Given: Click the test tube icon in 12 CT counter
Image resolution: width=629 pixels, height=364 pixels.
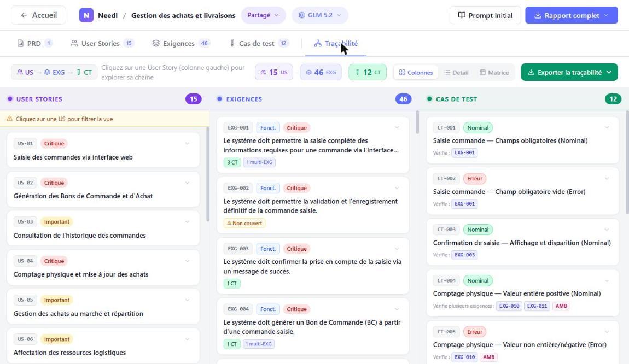Looking at the screenshot, I should pyautogui.click(x=357, y=73).
